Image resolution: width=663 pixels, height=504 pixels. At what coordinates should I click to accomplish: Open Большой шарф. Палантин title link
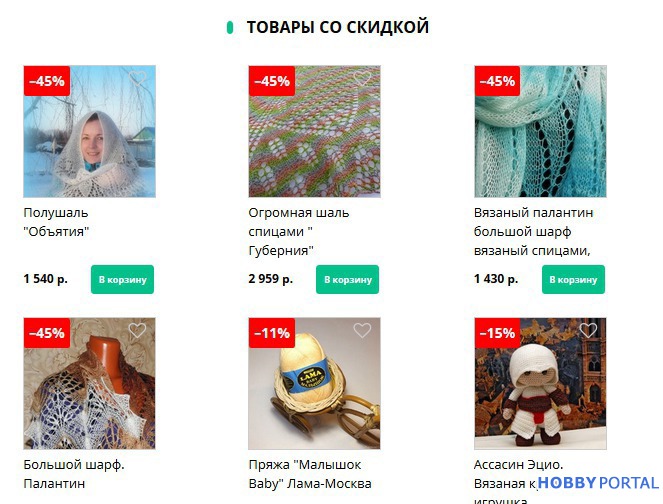(74, 474)
